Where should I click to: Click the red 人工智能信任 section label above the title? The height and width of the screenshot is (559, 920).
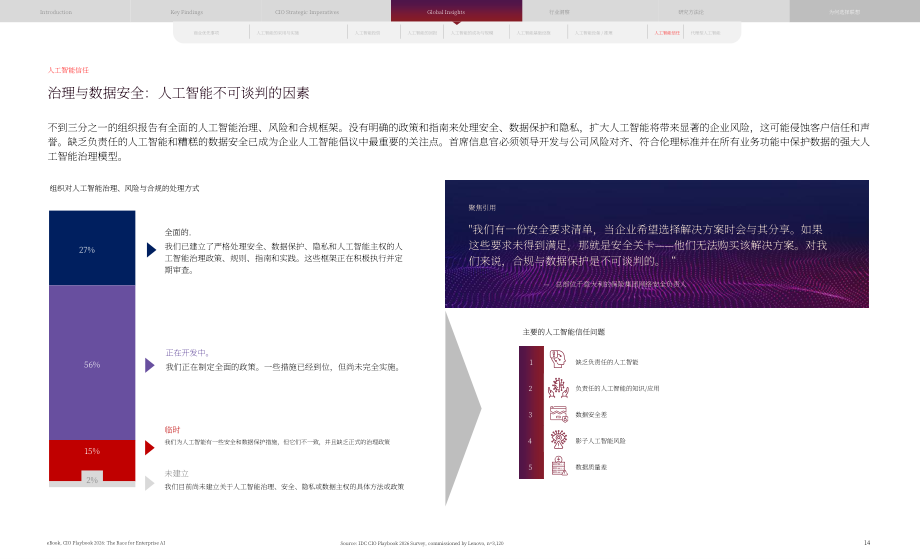(68, 70)
